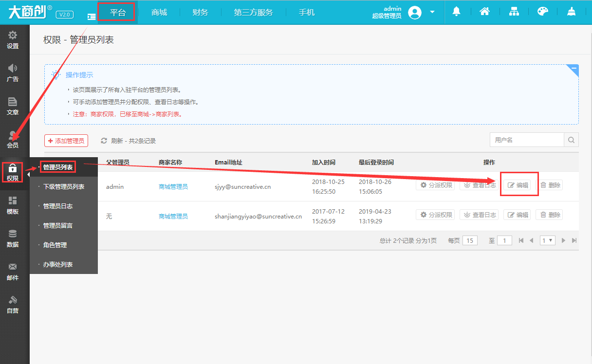592x364 pixels.
Task: Open the 财务 (Finance) menu
Action: 200,12
